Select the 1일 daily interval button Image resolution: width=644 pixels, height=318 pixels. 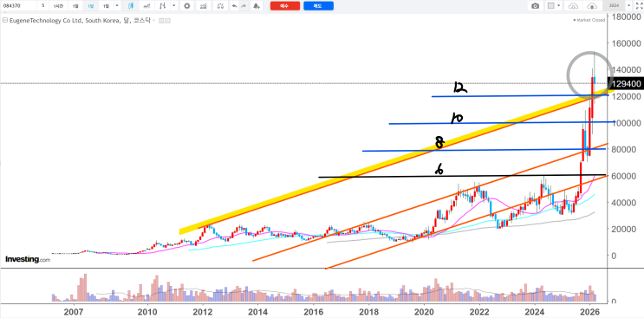(x=75, y=6)
